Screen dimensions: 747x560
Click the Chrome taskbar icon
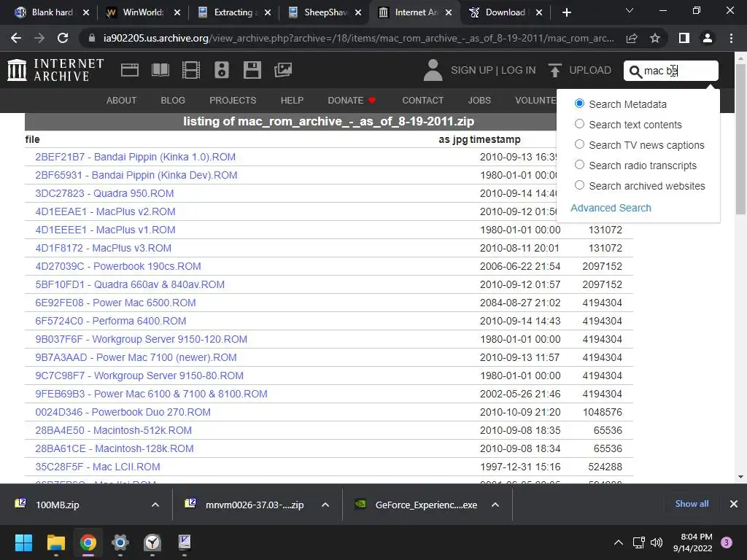tap(88, 542)
